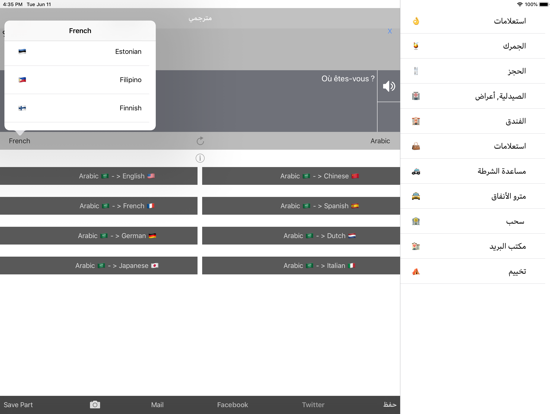Play the French translation audio speaker

(x=389, y=86)
